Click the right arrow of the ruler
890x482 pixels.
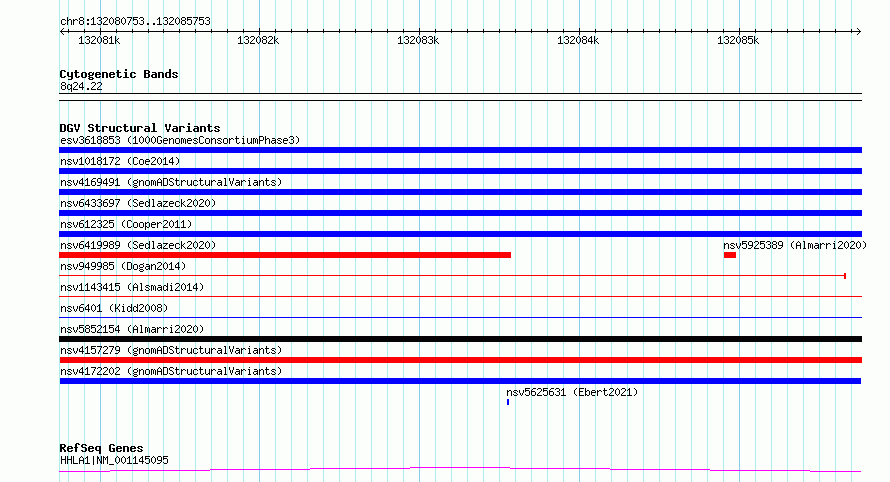point(858,31)
